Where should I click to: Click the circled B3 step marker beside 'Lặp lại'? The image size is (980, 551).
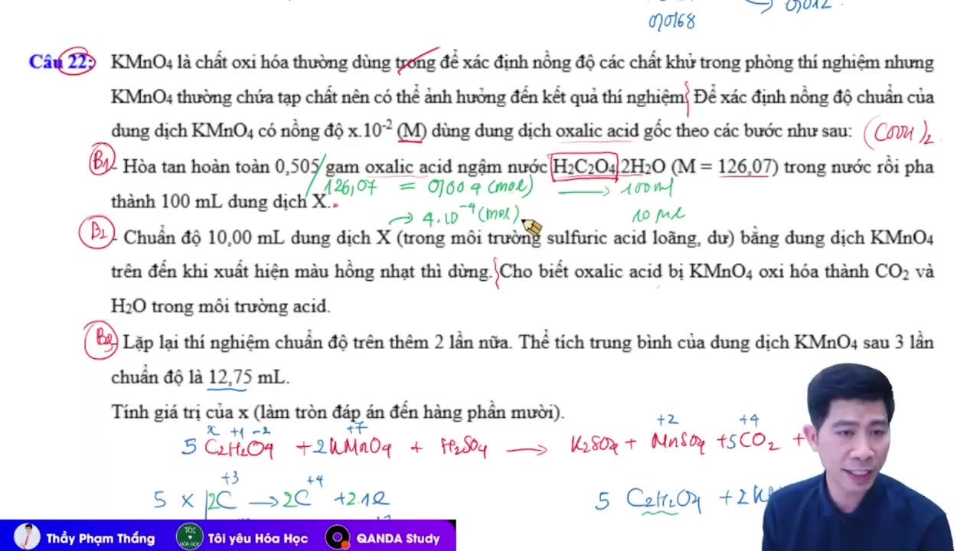point(101,341)
